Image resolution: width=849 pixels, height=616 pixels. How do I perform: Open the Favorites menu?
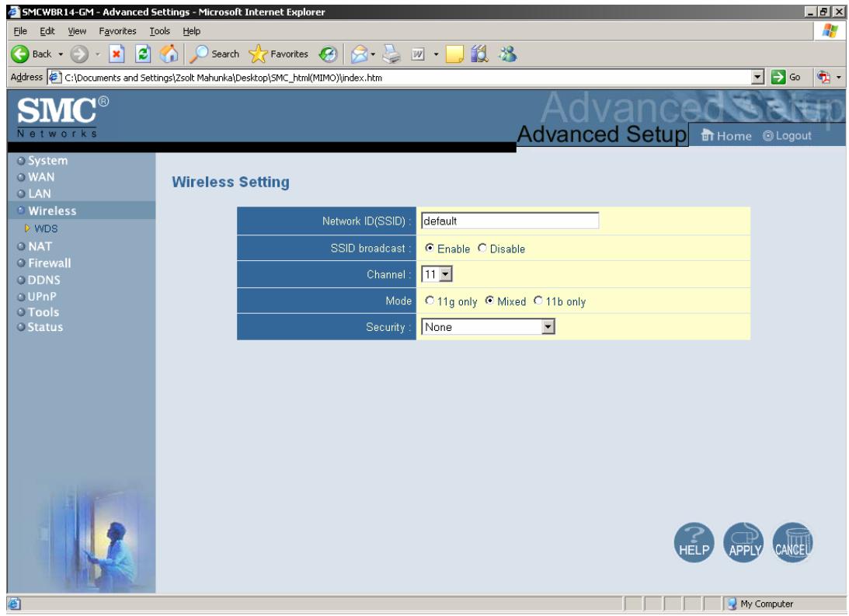tap(117, 31)
